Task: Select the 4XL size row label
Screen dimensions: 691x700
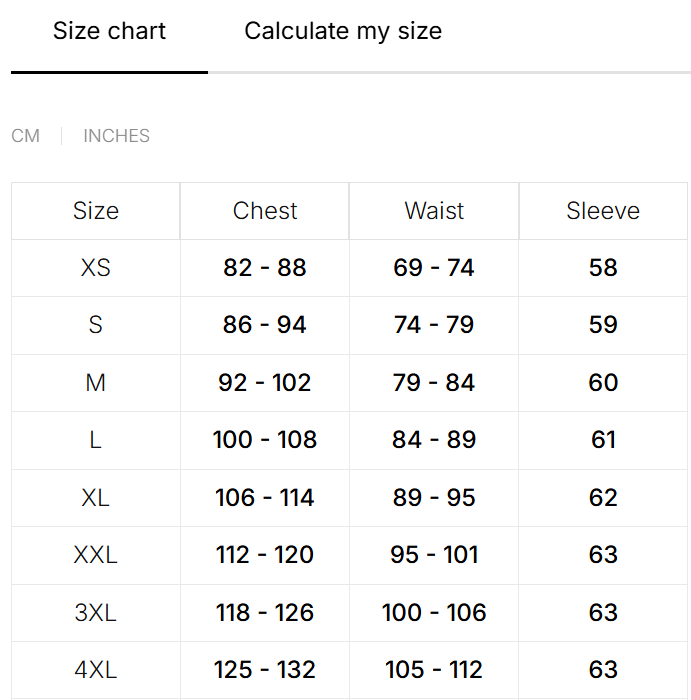Action: (x=96, y=670)
